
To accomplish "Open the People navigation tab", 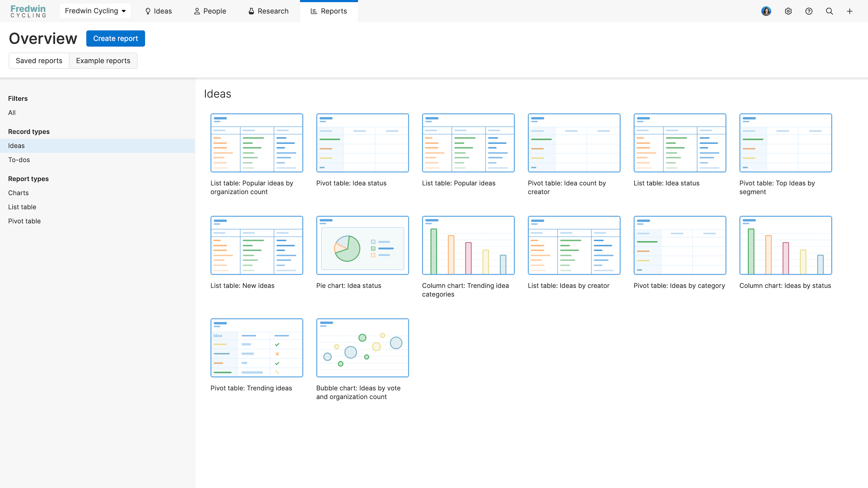I will [210, 11].
